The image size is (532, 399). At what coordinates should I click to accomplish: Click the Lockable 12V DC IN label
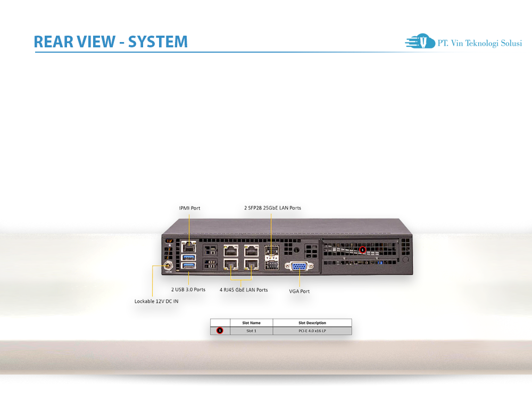tap(156, 301)
